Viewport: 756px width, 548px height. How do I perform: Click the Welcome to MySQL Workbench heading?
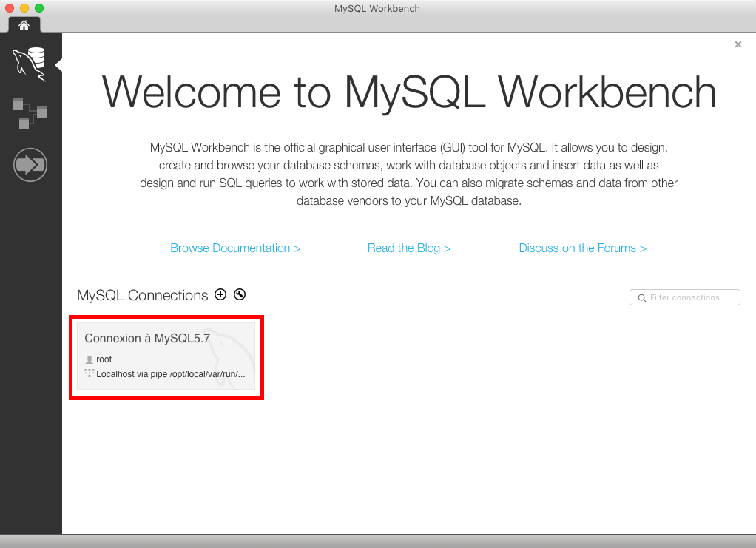pos(409,92)
